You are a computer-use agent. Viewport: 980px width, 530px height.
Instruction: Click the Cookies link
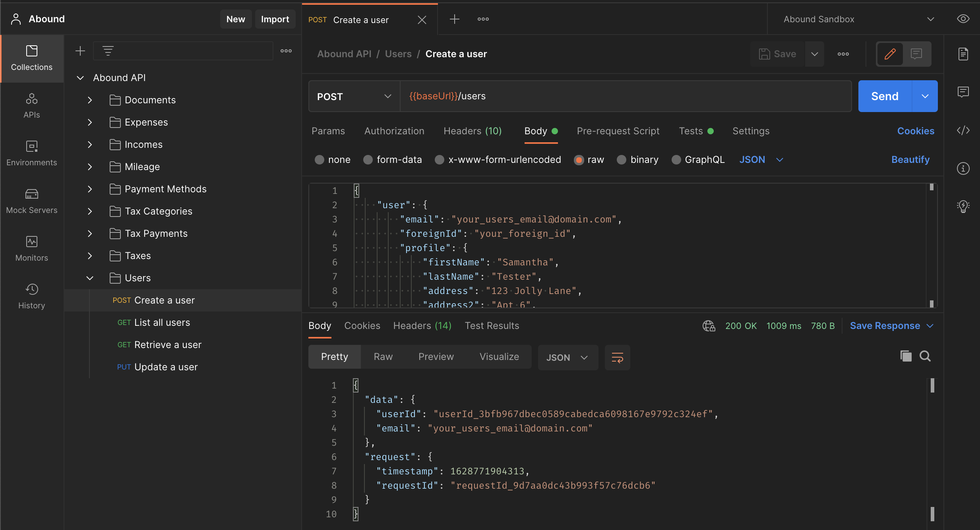pos(916,131)
